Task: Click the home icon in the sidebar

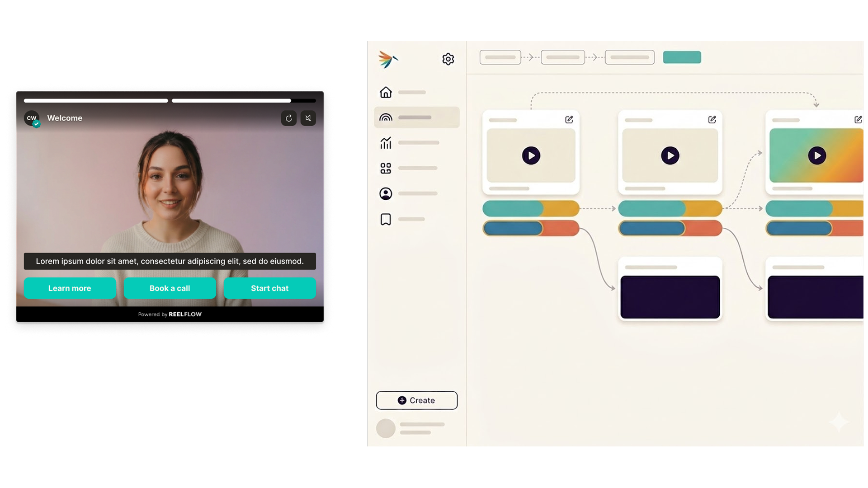Action: tap(386, 92)
